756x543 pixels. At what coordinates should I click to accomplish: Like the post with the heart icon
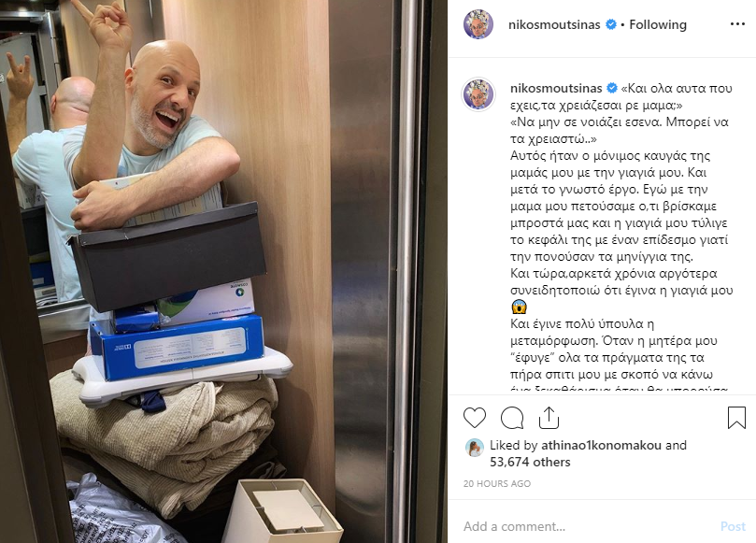(475, 418)
